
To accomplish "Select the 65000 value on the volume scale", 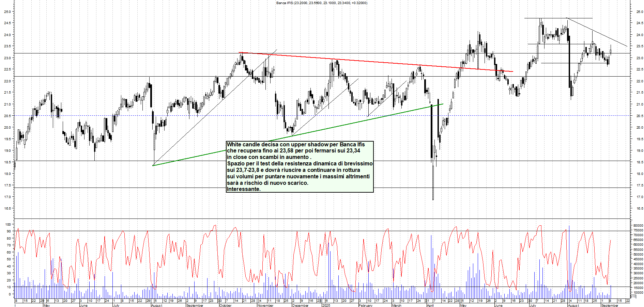I will [x=638, y=240].
